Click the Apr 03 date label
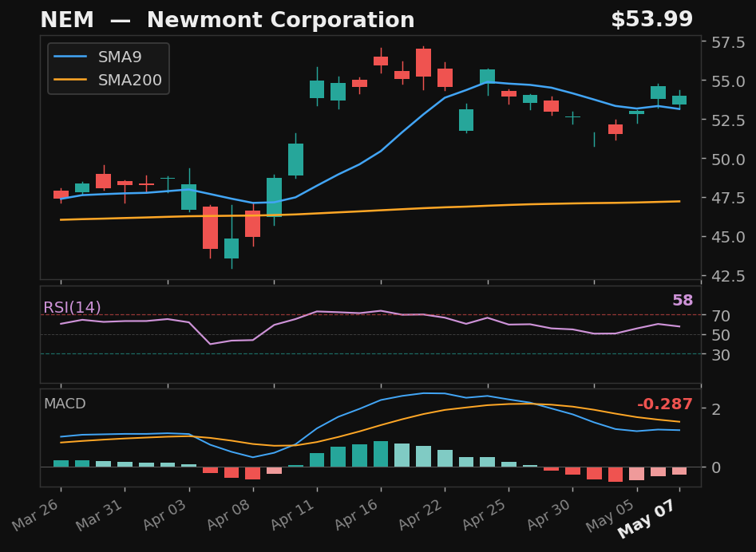Viewport: 756px width, 552px height. point(164,515)
